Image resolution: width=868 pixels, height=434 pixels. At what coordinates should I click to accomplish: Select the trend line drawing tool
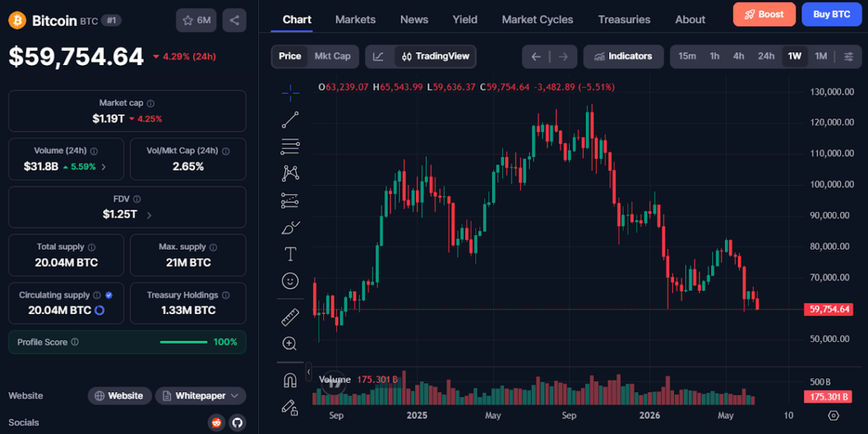[x=291, y=119]
